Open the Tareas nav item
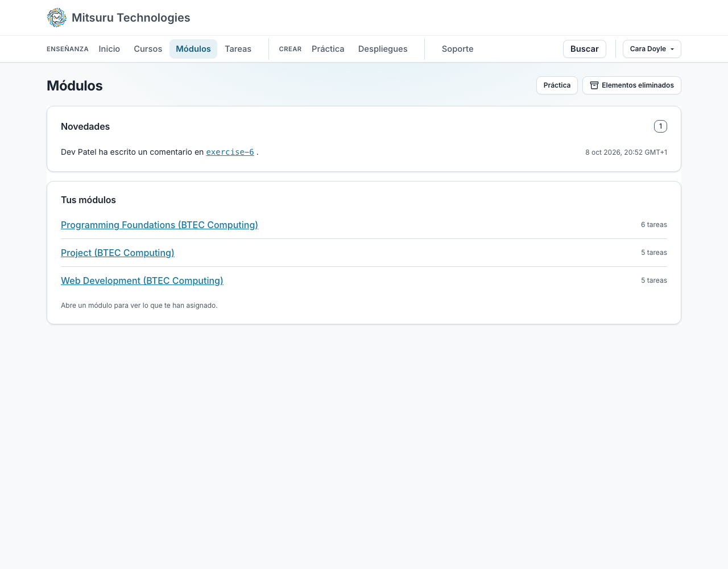728x569 pixels. click(238, 49)
